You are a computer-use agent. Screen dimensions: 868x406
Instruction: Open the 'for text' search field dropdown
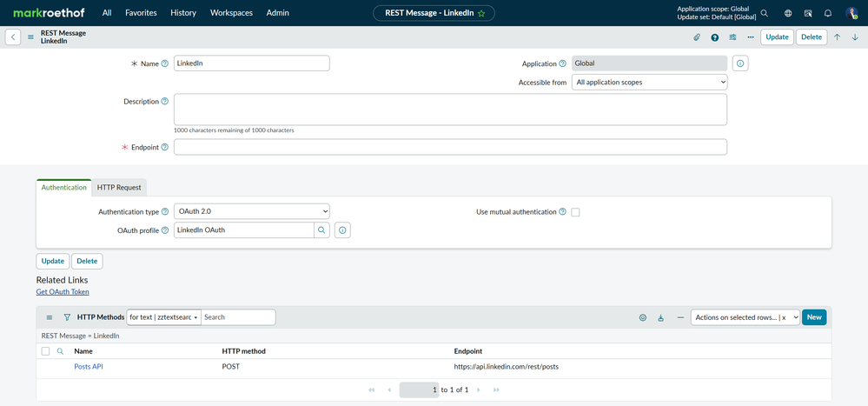[x=164, y=317]
